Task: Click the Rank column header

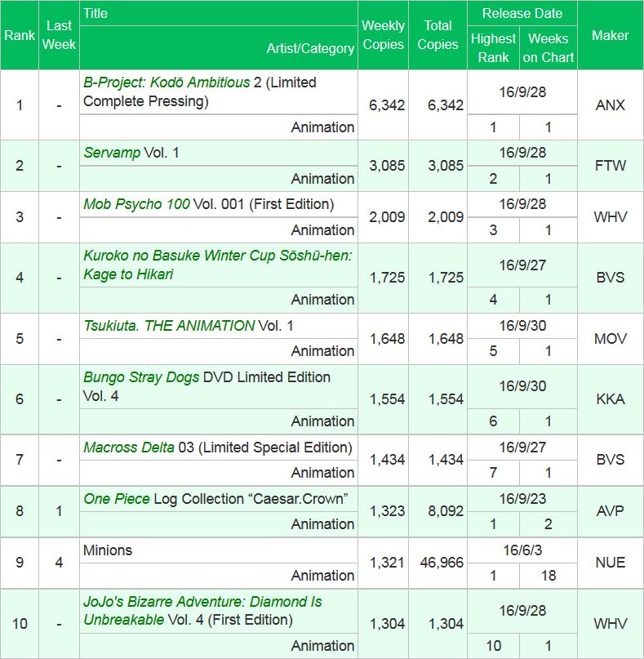Action: pos(20,36)
